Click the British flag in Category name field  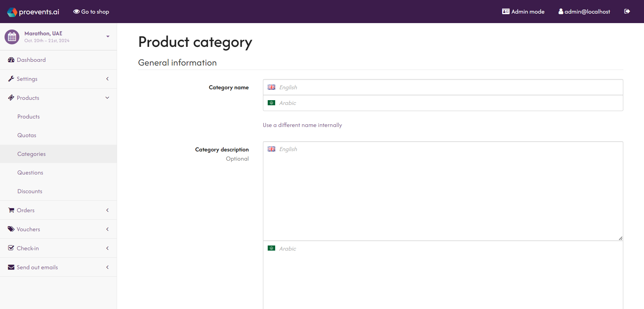(x=271, y=87)
